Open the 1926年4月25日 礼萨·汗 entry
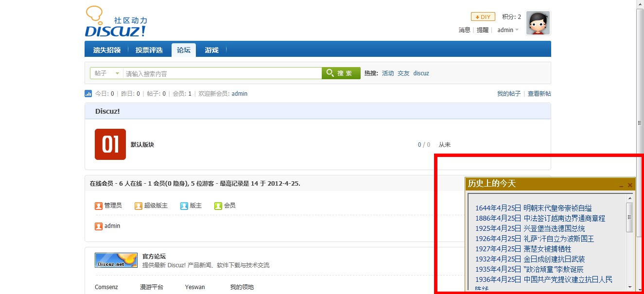644x294 pixels. coord(535,239)
